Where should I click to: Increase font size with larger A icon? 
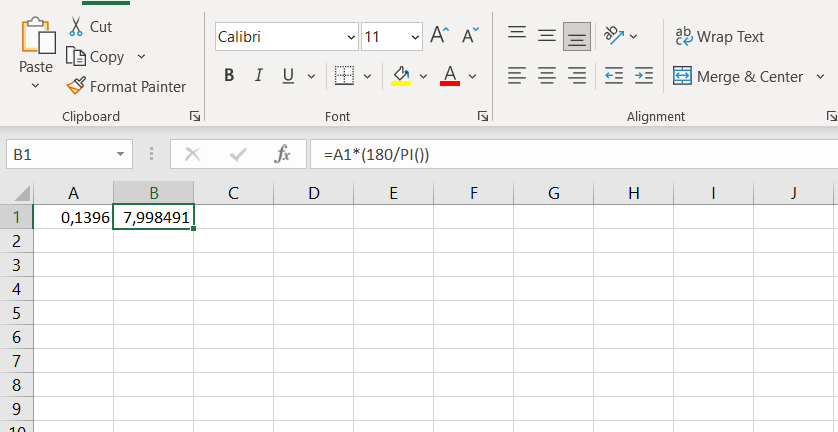click(x=439, y=37)
